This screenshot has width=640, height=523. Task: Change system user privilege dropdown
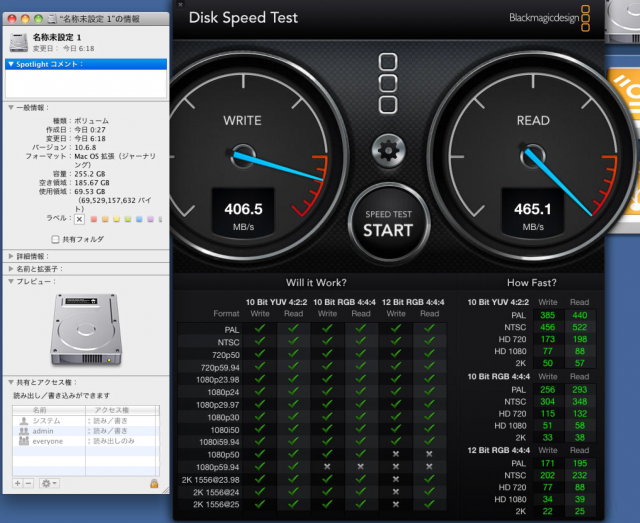point(108,421)
